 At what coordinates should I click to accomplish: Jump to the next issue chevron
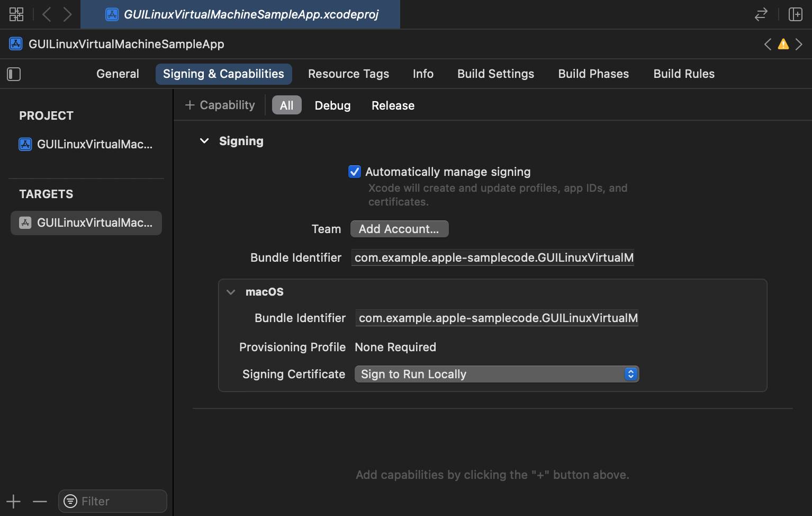click(799, 44)
